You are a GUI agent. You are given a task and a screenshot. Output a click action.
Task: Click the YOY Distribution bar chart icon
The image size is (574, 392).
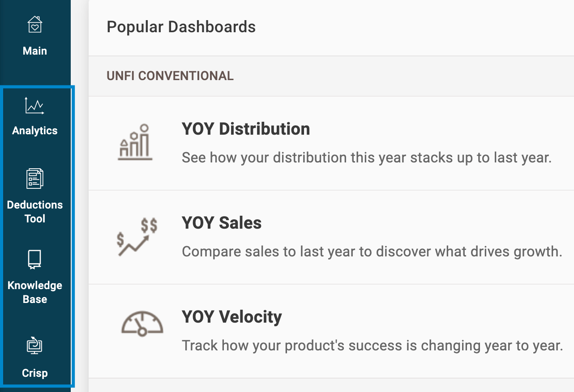136,143
